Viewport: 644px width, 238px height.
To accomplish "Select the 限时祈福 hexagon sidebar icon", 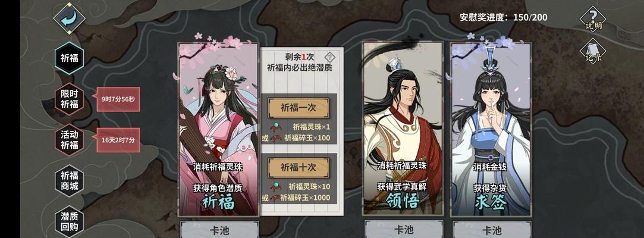I will [70, 99].
